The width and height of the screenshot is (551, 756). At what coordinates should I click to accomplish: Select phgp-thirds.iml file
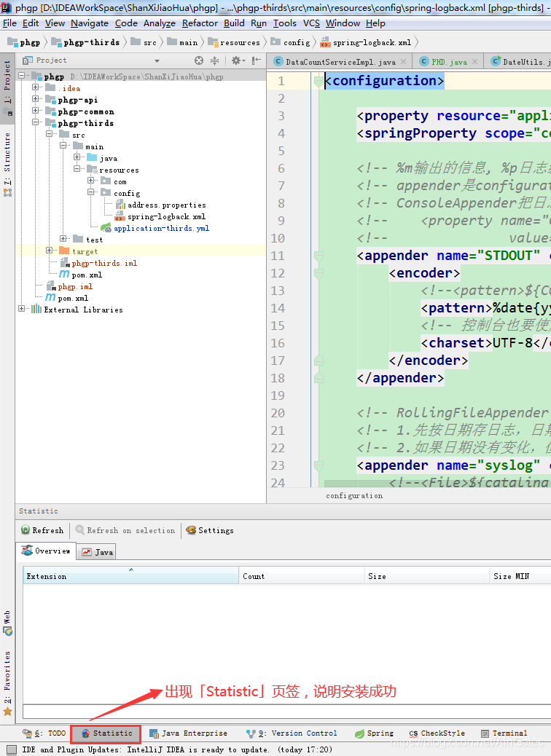click(99, 263)
